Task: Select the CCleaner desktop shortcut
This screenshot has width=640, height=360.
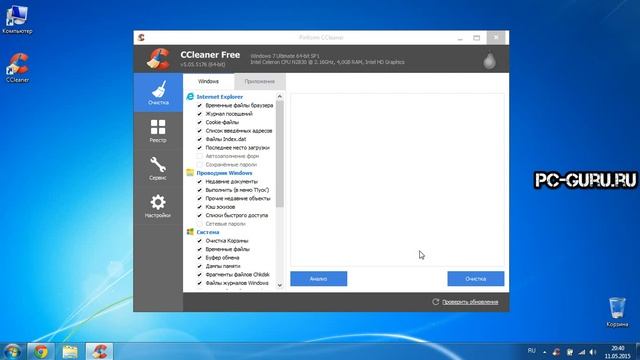Action: click(17, 67)
